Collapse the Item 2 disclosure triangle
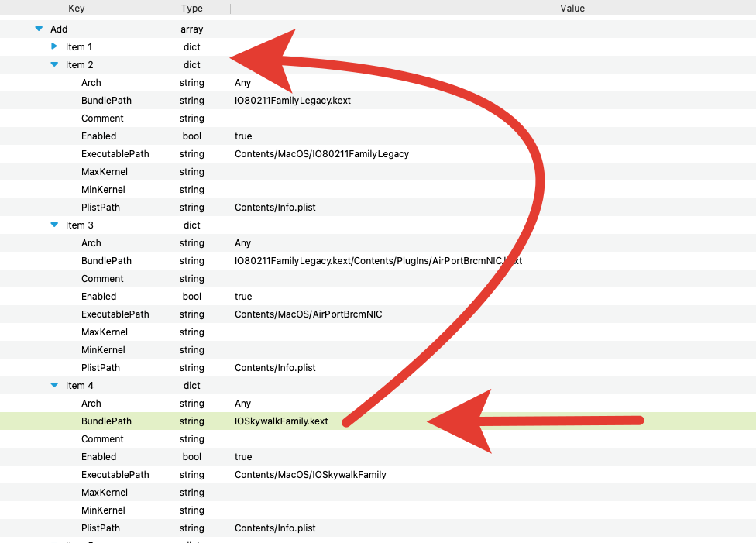This screenshot has width=756, height=543. 54,65
